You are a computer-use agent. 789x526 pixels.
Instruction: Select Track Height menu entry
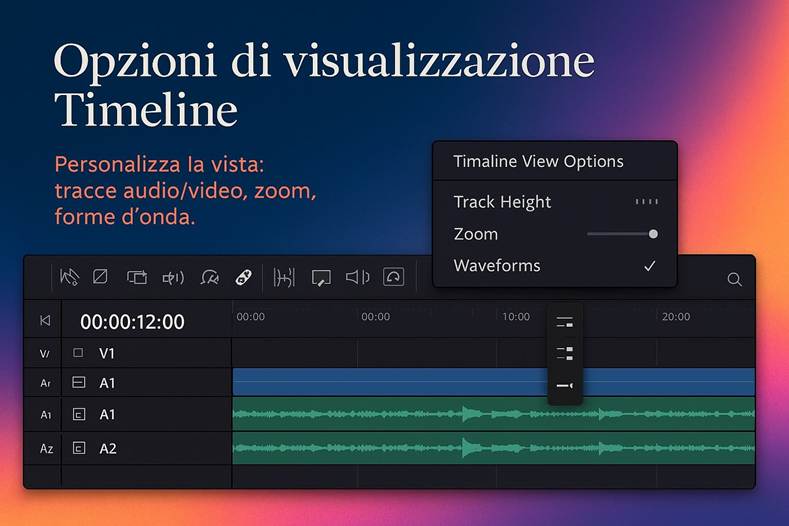pyautogui.click(x=555, y=202)
